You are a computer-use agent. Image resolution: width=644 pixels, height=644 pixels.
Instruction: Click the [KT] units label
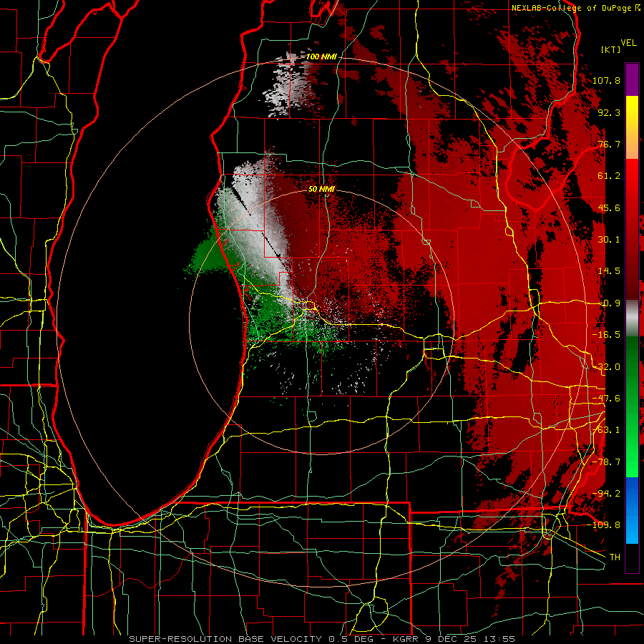point(611,49)
